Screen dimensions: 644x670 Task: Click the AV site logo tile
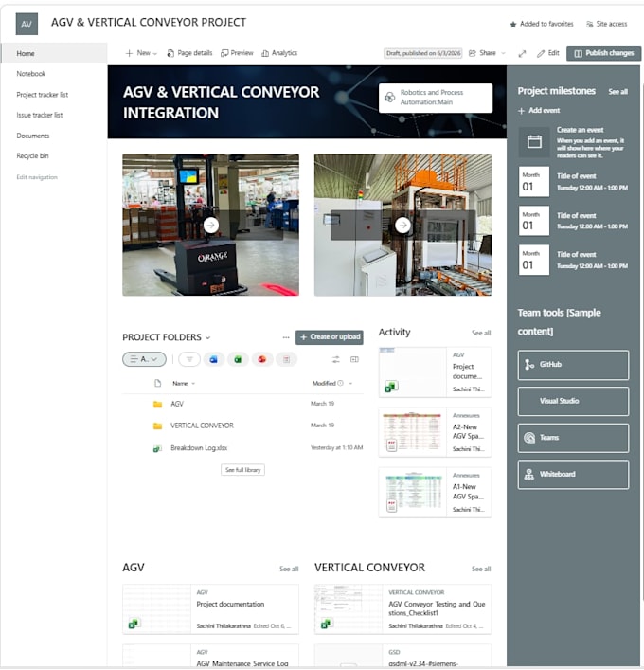pos(27,24)
